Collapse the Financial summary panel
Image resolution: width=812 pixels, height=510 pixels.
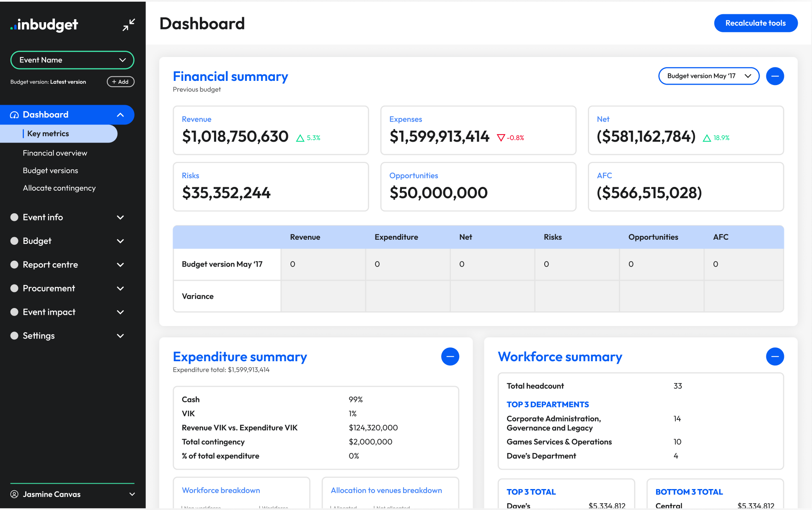click(x=775, y=76)
